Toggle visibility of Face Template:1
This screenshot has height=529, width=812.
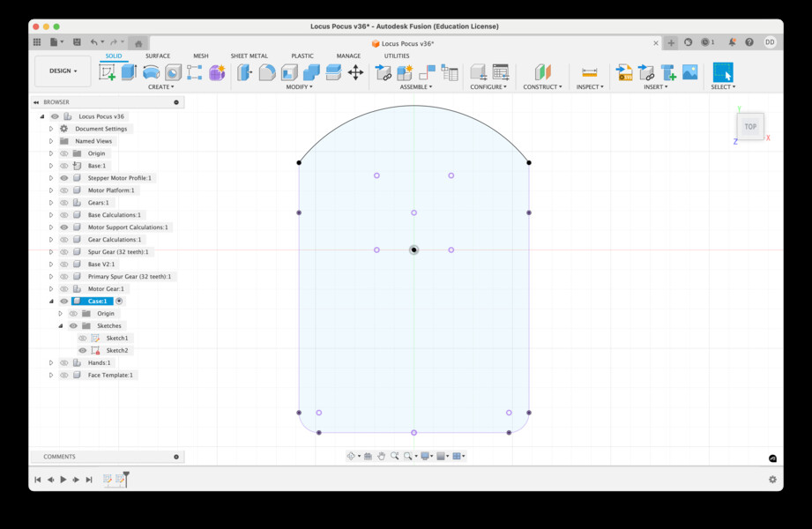click(x=64, y=375)
